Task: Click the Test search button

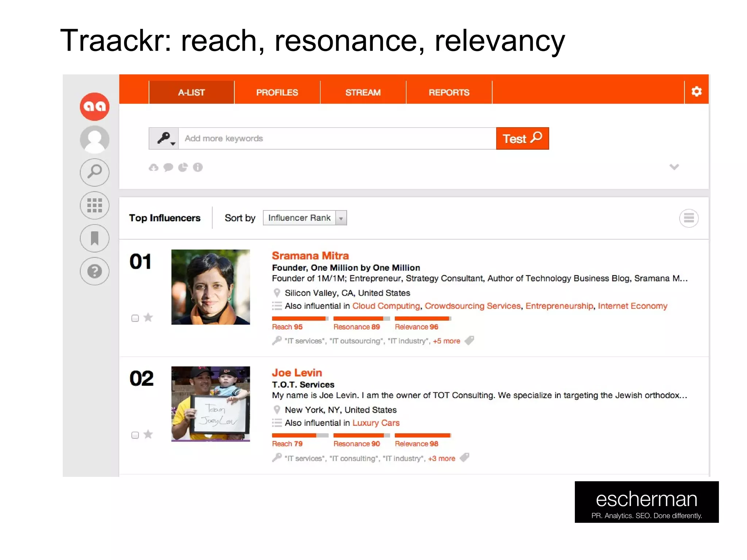Action: [x=522, y=139]
